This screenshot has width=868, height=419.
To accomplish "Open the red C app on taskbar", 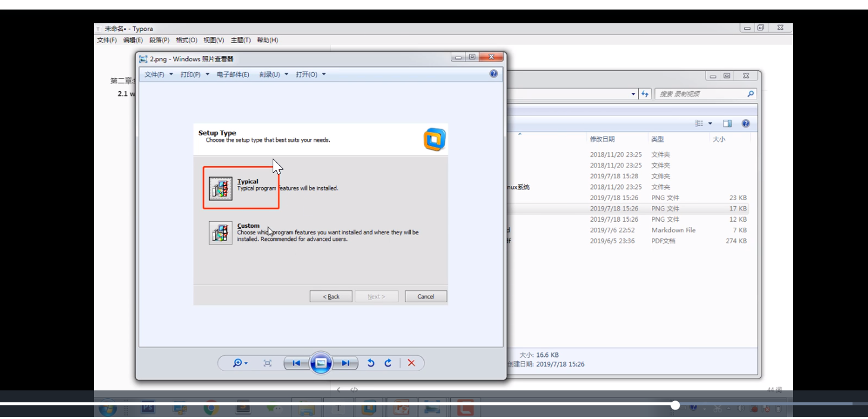I will click(465, 409).
